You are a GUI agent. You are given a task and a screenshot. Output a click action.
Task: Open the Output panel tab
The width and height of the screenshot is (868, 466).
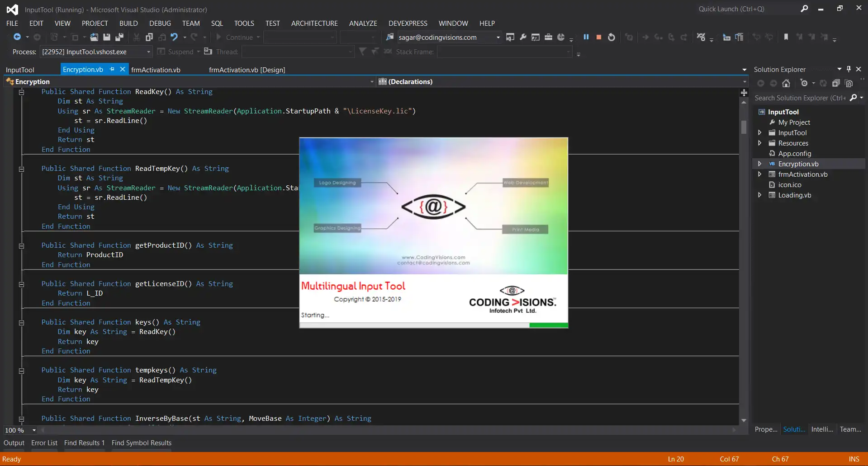click(14, 443)
